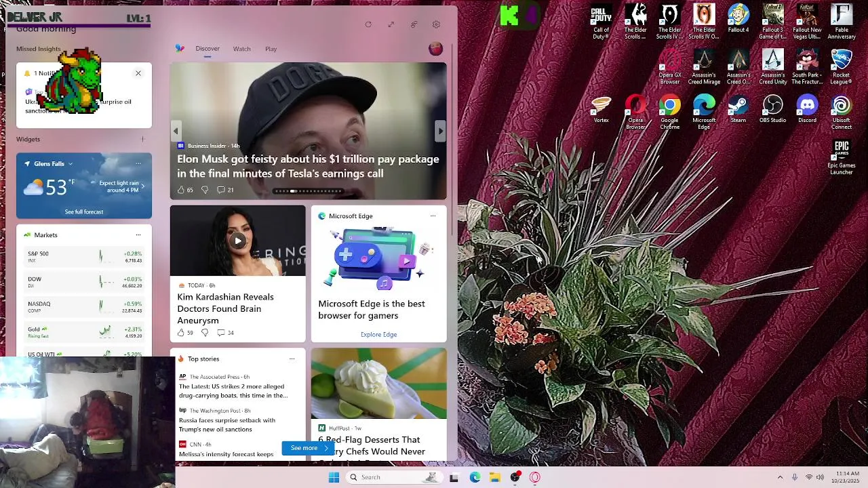
Task: Open NASDAQ market row
Action: click(x=84, y=307)
